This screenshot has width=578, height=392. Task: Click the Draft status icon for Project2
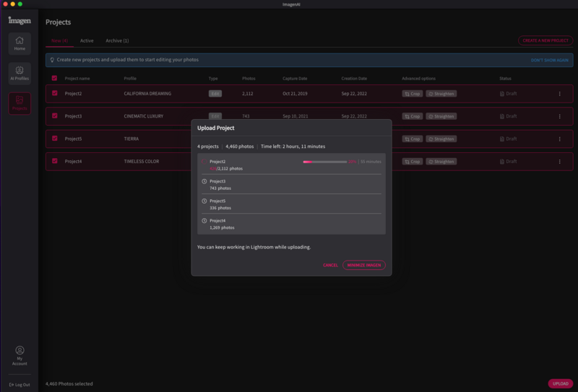tap(501, 94)
